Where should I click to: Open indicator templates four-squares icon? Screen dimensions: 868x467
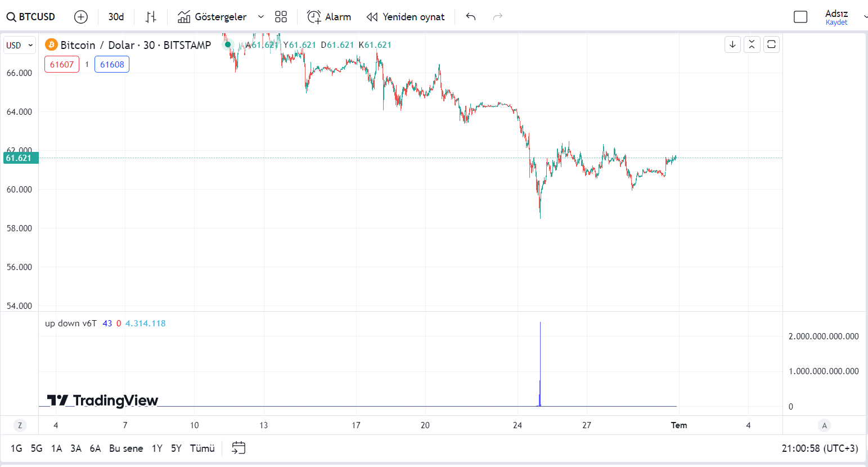[x=281, y=17]
